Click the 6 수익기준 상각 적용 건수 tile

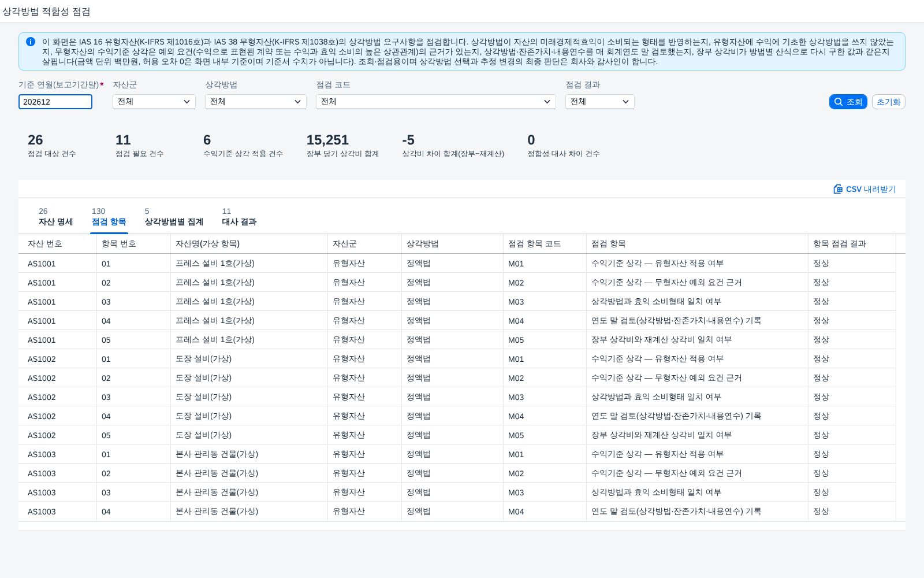[243, 146]
